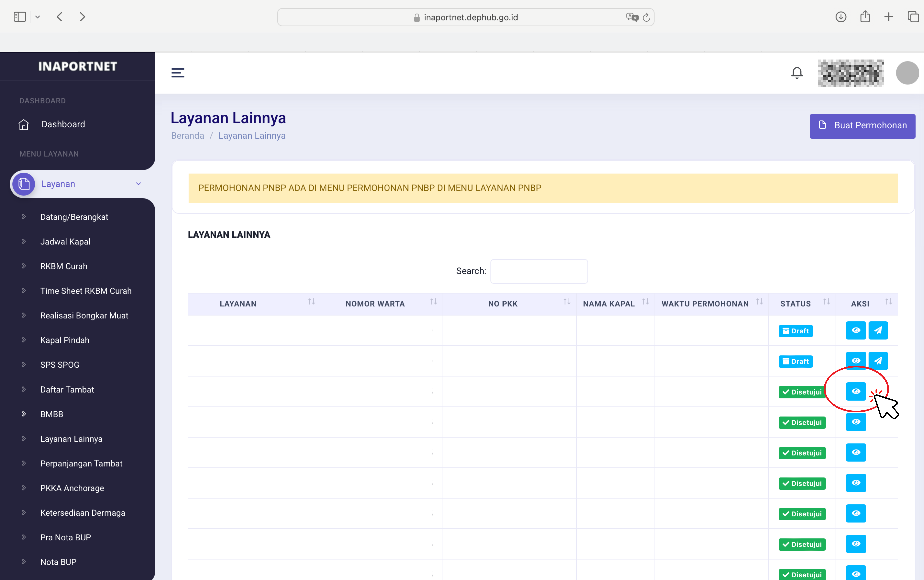Toggle the hamburger sidebar menu icon
This screenshot has height=580, width=924.
178,73
